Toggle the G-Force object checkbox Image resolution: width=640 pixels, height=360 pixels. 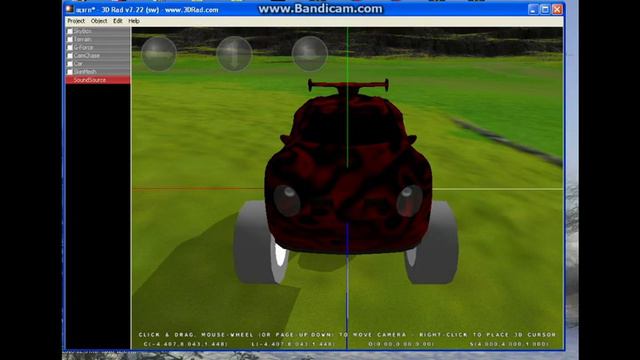click(x=70, y=48)
